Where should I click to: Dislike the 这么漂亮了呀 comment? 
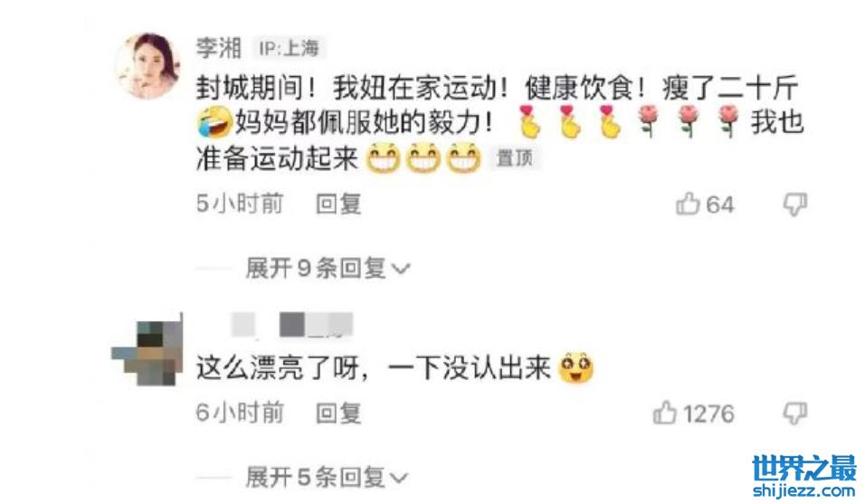[x=795, y=413]
